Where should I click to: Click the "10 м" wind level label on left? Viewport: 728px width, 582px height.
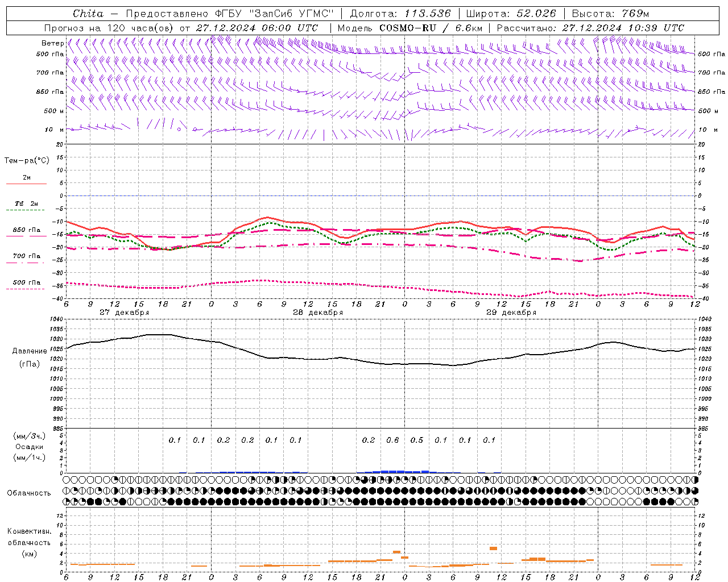pyautogui.click(x=55, y=130)
